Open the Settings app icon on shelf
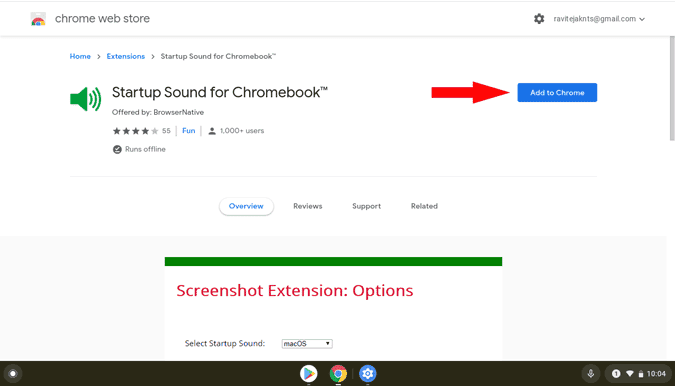 368,374
